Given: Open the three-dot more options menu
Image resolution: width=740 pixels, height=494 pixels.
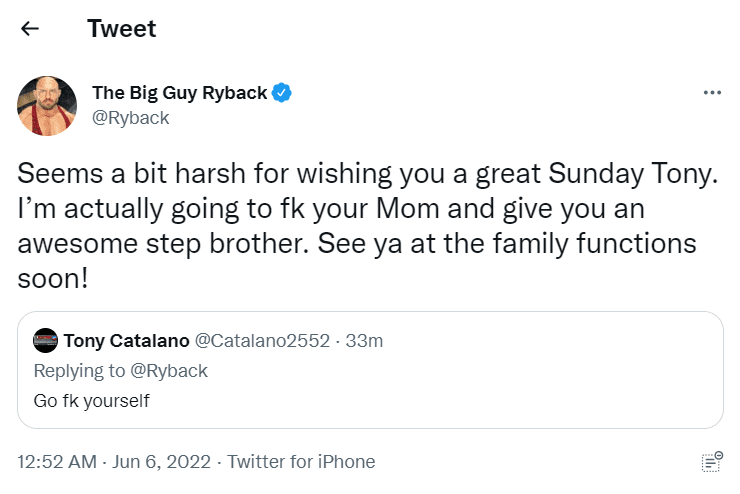Looking at the screenshot, I should [712, 93].
